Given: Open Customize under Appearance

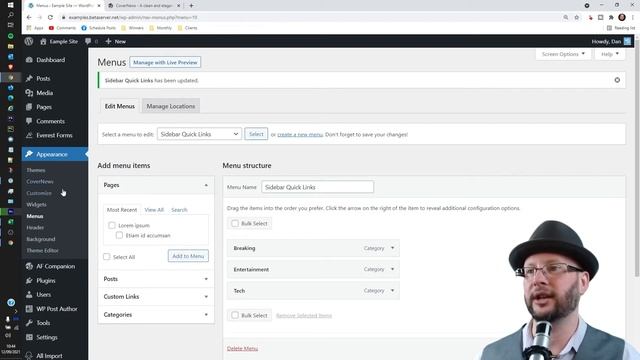Looking at the screenshot, I should [39, 193].
